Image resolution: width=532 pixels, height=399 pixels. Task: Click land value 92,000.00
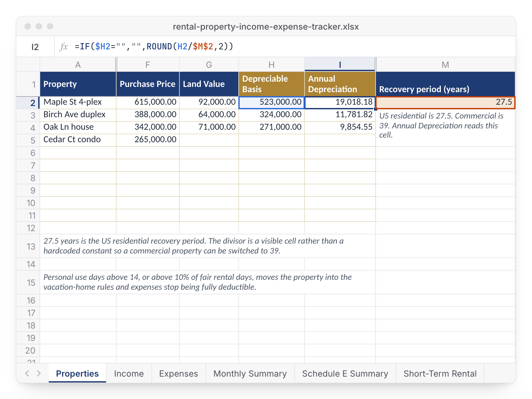click(x=209, y=102)
